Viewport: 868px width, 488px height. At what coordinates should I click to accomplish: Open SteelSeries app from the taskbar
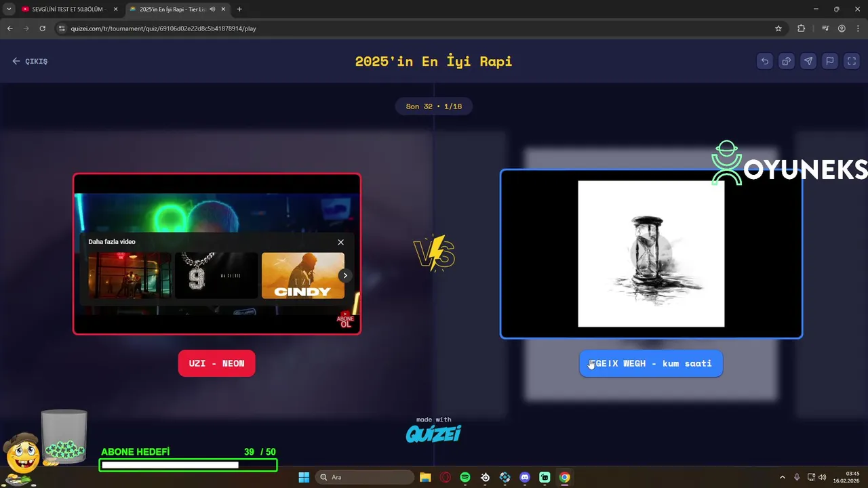[485, 477]
